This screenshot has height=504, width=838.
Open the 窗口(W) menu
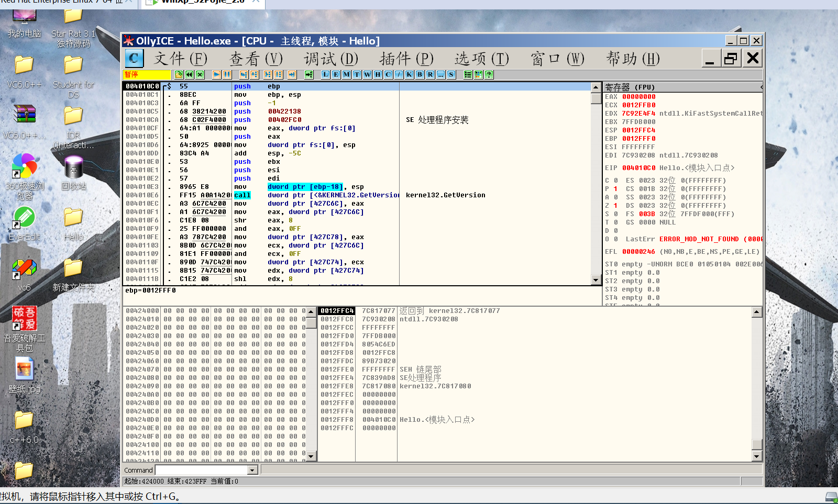(x=557, y=59)
